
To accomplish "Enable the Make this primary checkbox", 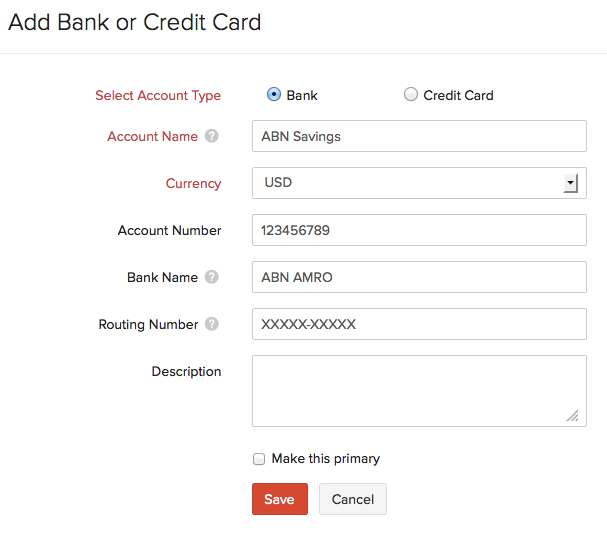I will point(259,459).
